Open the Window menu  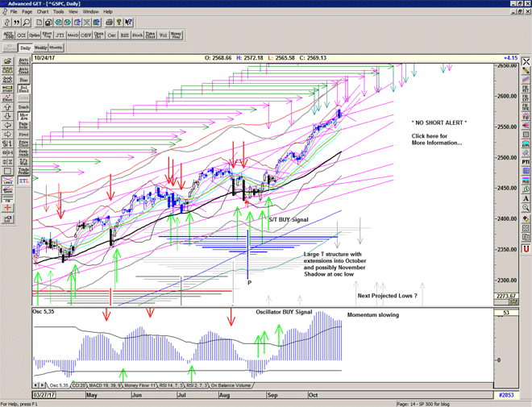pos(90,12)
